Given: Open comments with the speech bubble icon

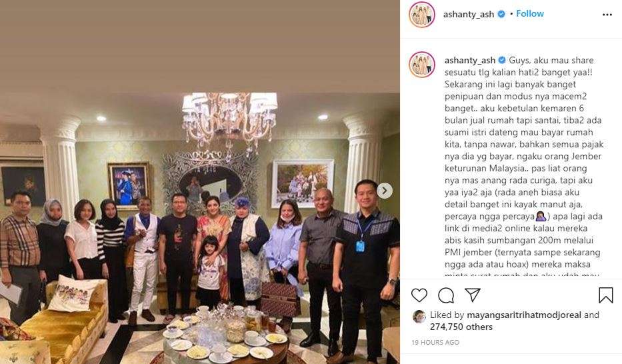Looking at the screenshot, I should (x=446, y=295).
